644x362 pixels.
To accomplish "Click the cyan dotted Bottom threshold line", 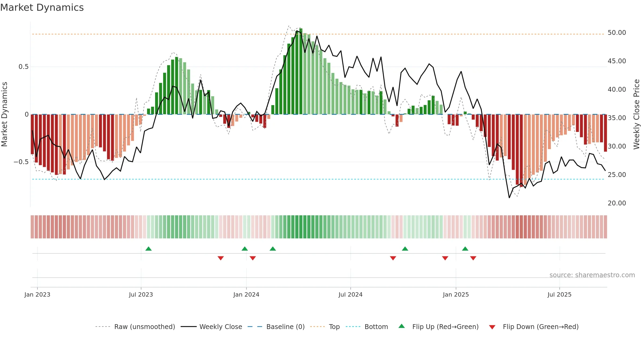I will click(x=318, y=179).
